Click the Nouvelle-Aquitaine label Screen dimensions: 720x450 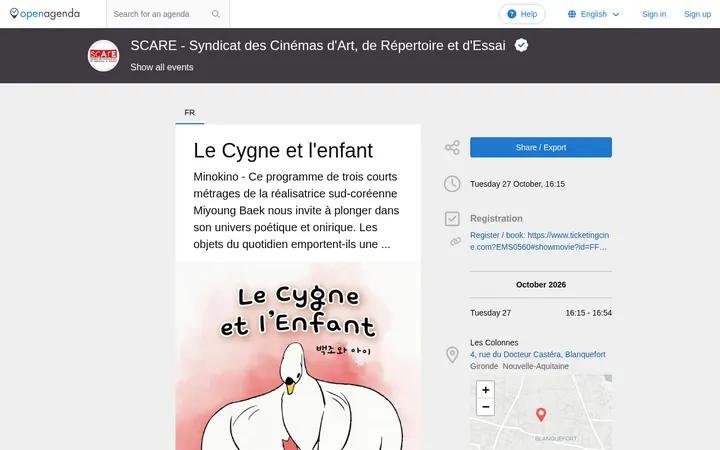point(535,366)
